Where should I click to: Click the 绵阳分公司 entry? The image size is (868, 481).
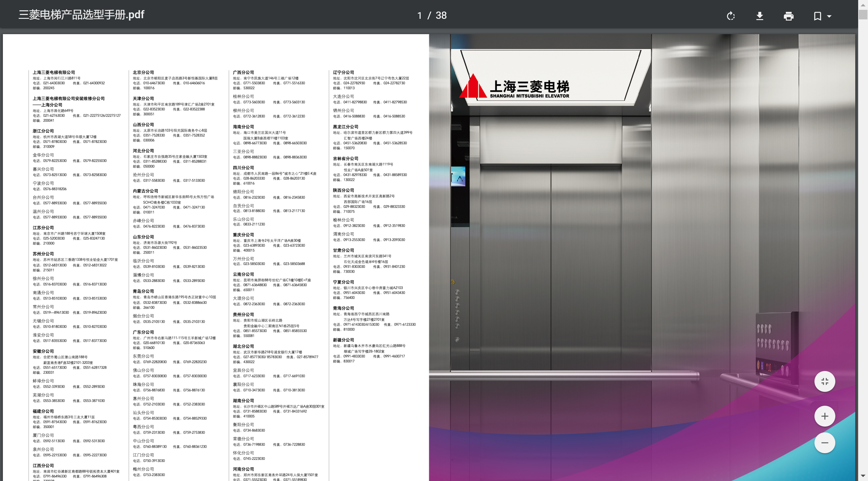(x=243, y=192)
